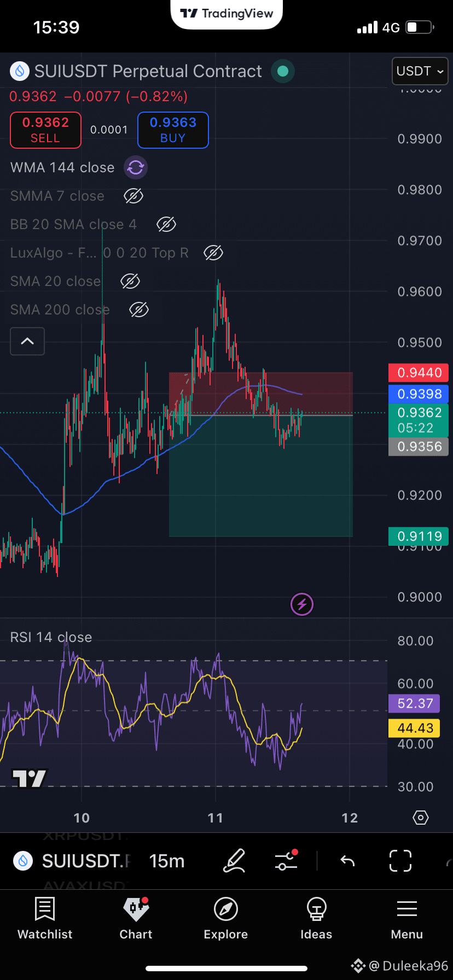Tap the SUI coin icon beside chart title
453x980 pixels.
pyautogui.click(x=20, y=71)
